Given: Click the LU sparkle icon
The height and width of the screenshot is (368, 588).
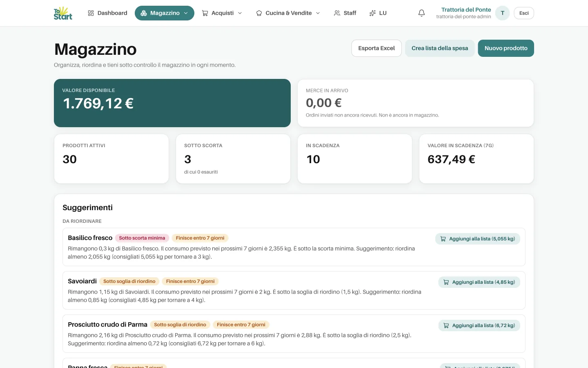Looking at the screenshot, I should point(372,13).
